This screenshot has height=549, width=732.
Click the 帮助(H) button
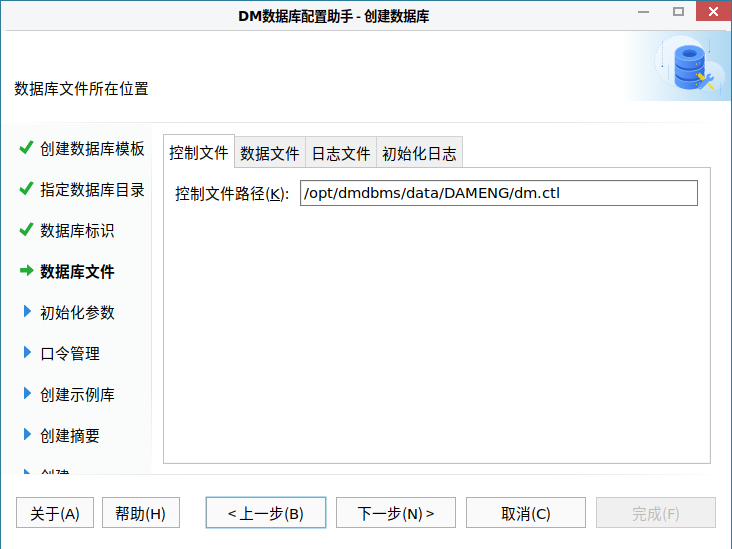[141, 513]
